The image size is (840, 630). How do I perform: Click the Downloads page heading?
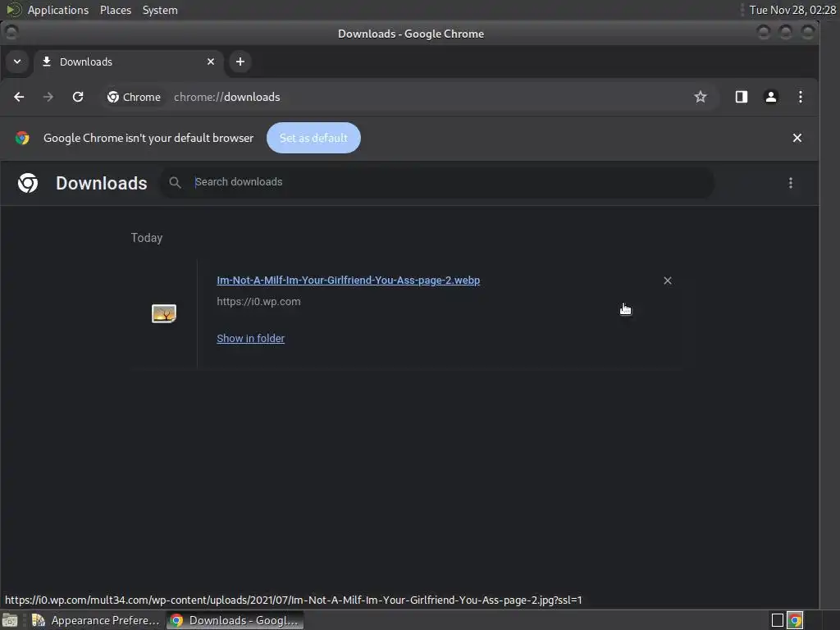101,183
